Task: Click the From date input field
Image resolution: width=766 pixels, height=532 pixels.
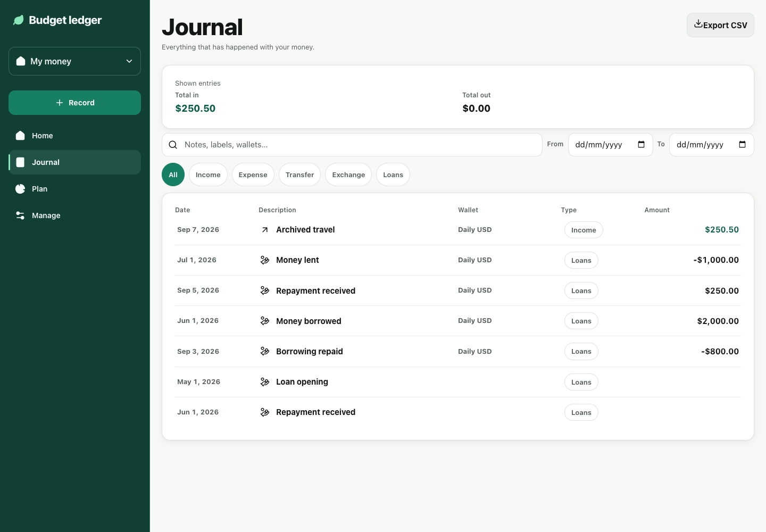Action: point(610,145)
